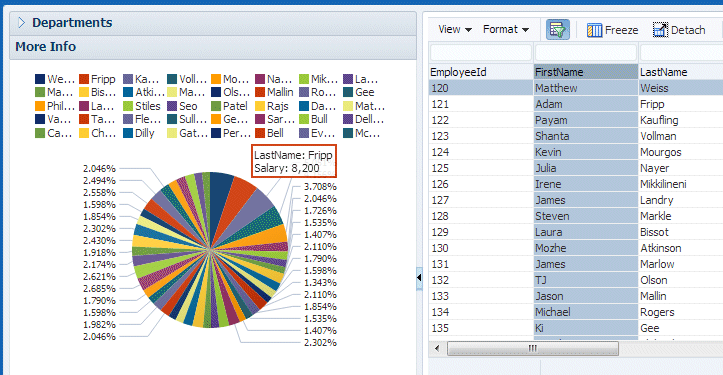
Task: Click the Nayer last name cell
Action: (681, 168)
